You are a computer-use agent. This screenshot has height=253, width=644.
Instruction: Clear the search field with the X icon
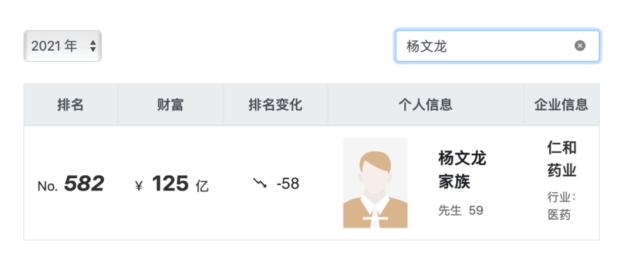[x=580, y=46]
